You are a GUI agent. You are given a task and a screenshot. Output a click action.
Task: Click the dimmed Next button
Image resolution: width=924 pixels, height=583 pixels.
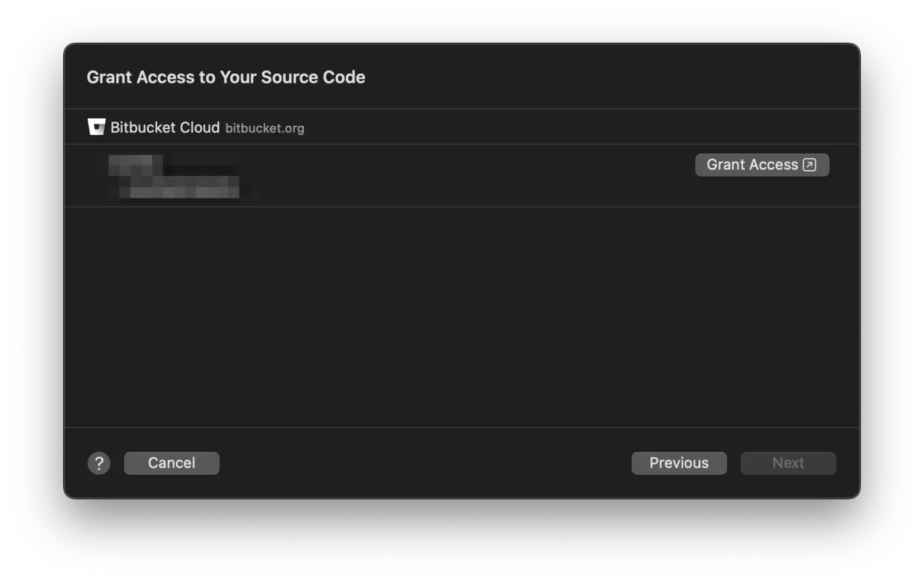coord(788,463)
